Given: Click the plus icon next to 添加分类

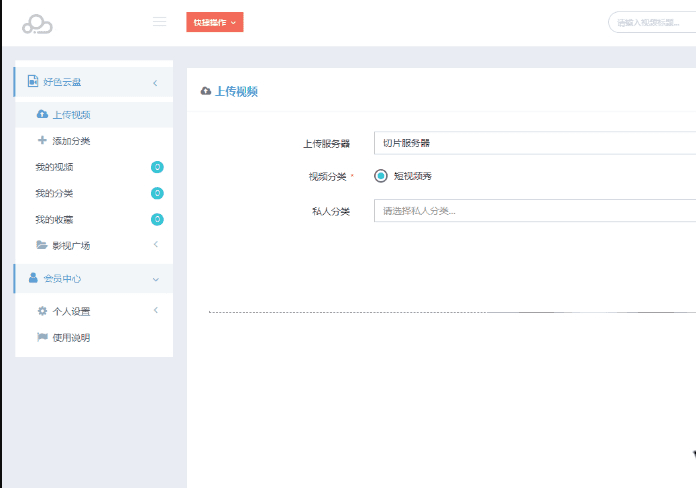Looking at the screenshot, I should point(42,141).
